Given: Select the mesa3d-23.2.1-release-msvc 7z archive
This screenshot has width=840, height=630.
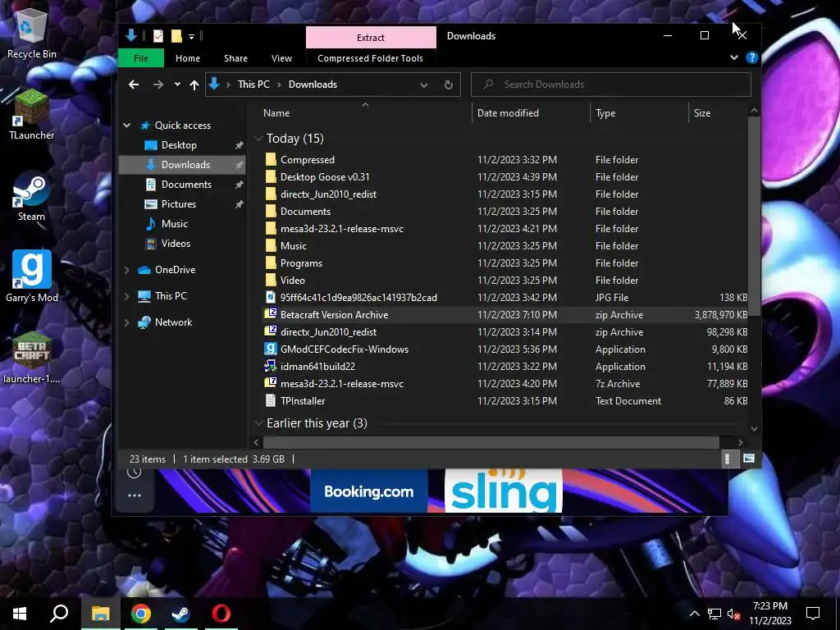Looking at the screenshot, I should pos(342,384).
